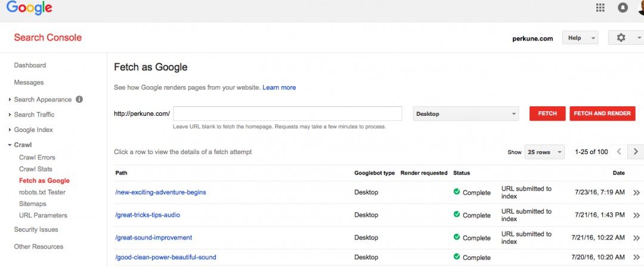Open Other Resources page
Screen dimensions: 644x267
tap(39, 247)
